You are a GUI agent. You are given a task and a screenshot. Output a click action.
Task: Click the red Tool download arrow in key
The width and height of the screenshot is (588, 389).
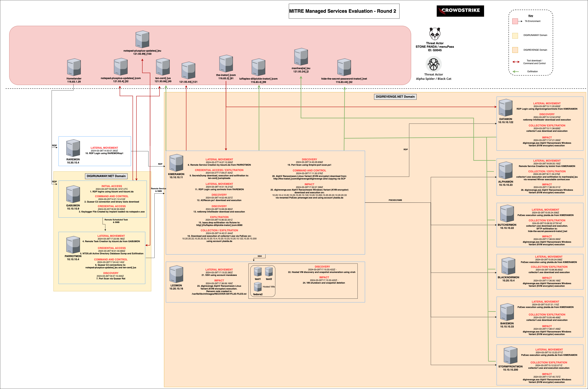tap(516, 62)
